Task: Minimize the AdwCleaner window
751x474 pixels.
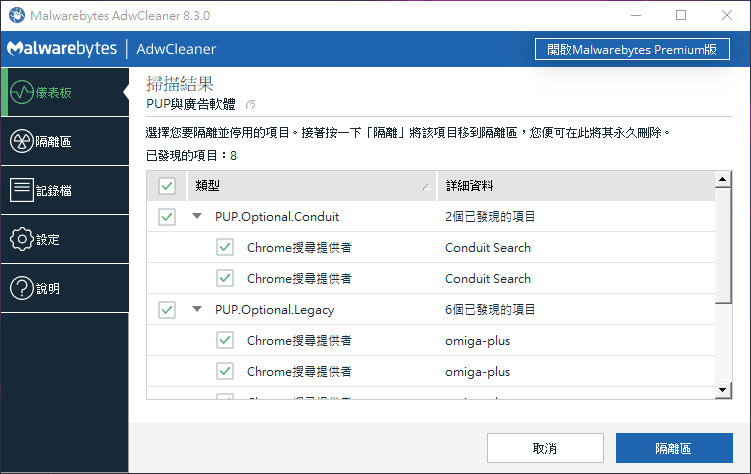Action: [x=636, y=15]
